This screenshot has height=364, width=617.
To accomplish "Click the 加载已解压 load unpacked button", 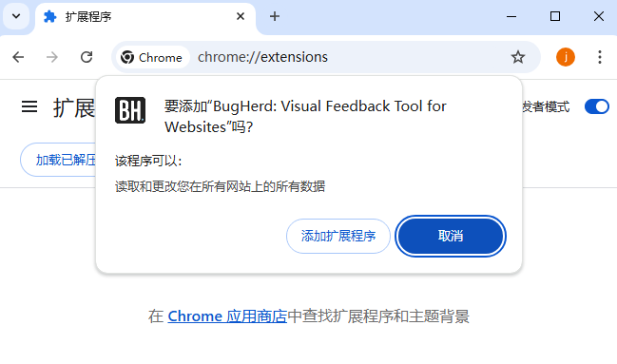I will click(58, 160).
